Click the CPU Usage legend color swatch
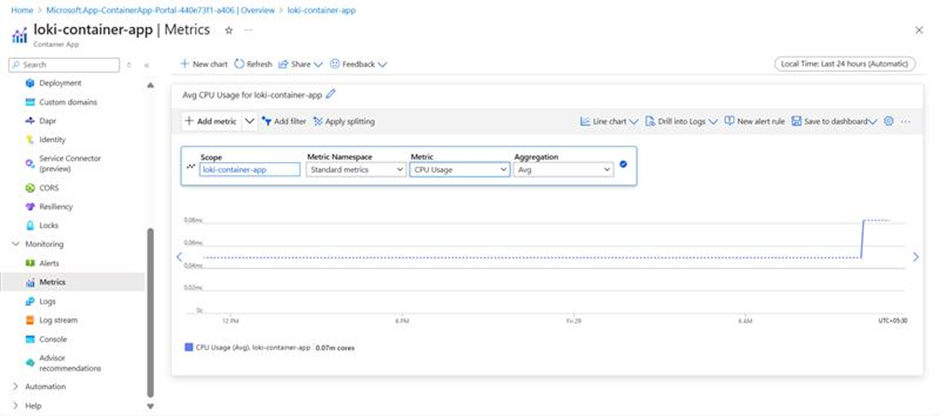 [189, 347]
